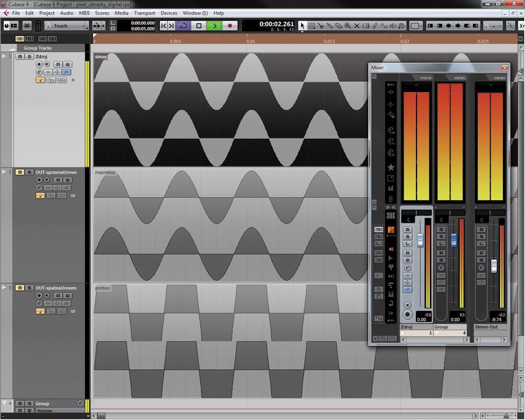Click the Zdroj channel name in Mixer
The height and width of the screenshot is (420, 525).
click(x=416, y=327)
